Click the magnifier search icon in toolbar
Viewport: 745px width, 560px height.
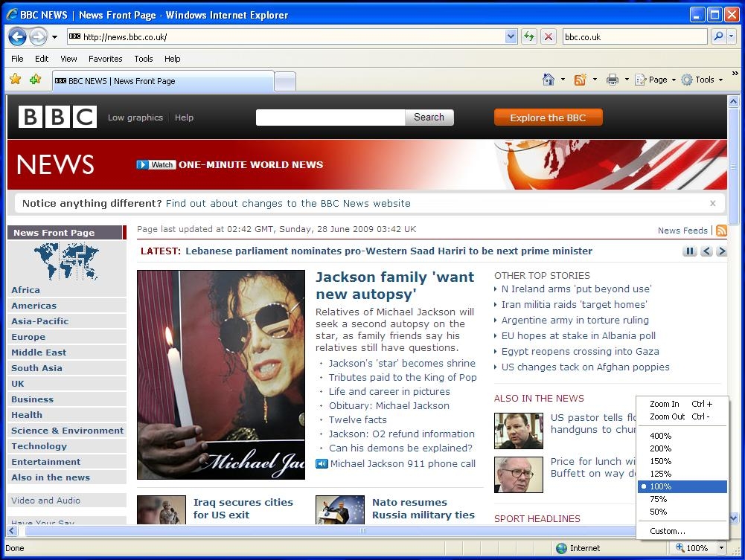click(x=718, y=36)
